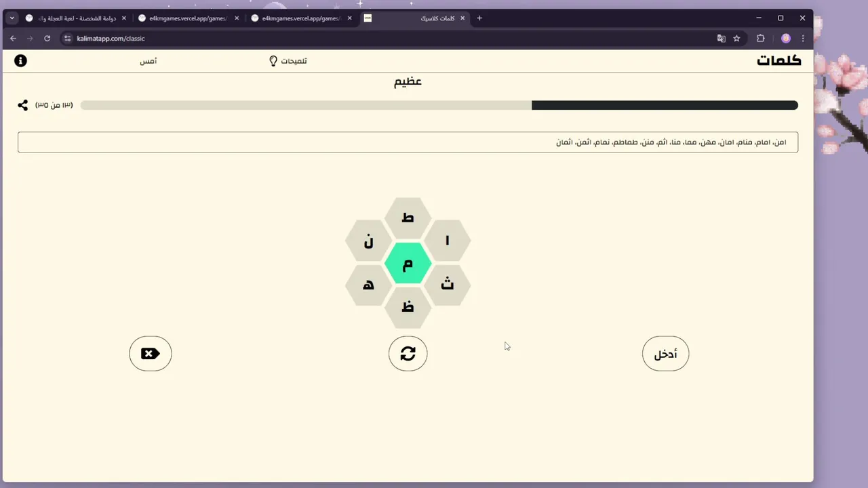The height and width of the screenshot is (488, 868).
Task: Open the Chrome three-dot menu
Action: point(803,39)
